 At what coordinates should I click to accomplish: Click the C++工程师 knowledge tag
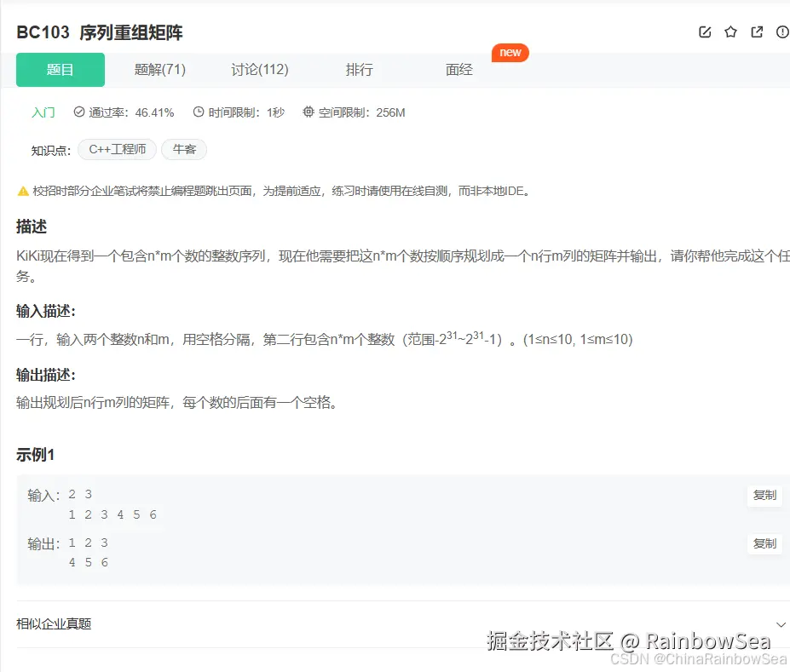tap(117, 149)
